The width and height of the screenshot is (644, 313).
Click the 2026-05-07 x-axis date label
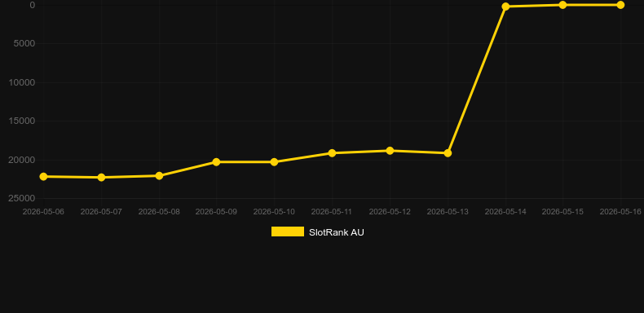click(101, 212)
